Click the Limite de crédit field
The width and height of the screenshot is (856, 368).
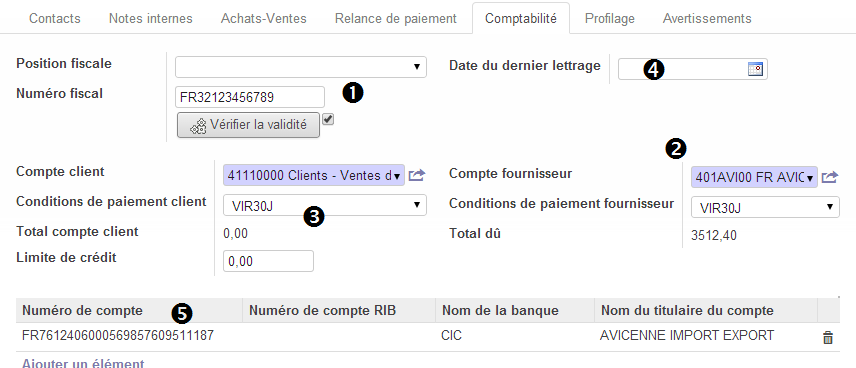[269, 261]
